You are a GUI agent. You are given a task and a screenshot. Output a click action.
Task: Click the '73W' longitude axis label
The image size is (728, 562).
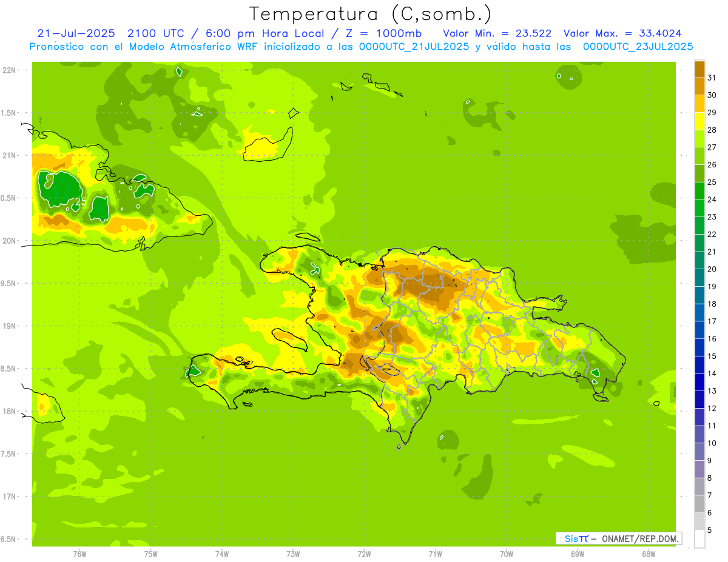[x=293, y=554]
